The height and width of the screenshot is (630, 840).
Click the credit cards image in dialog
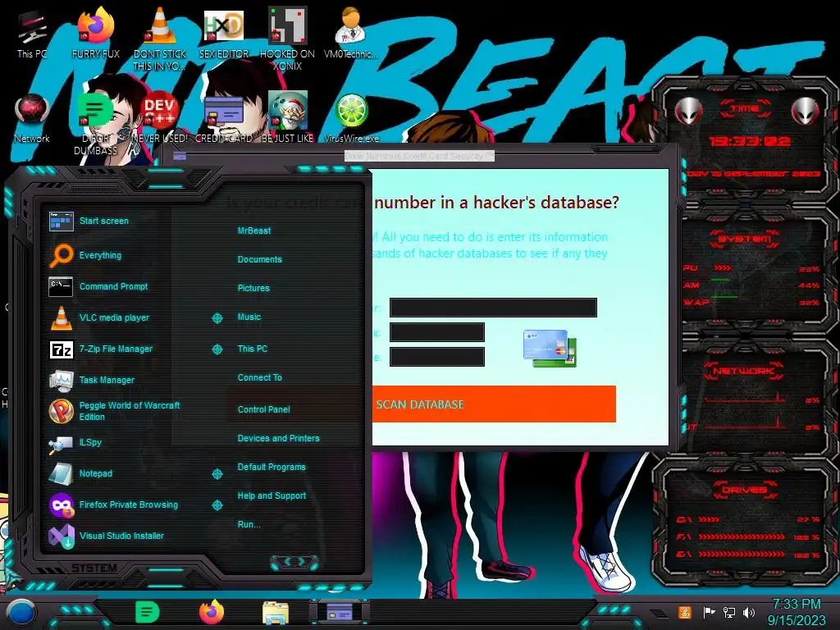(550, 348)
